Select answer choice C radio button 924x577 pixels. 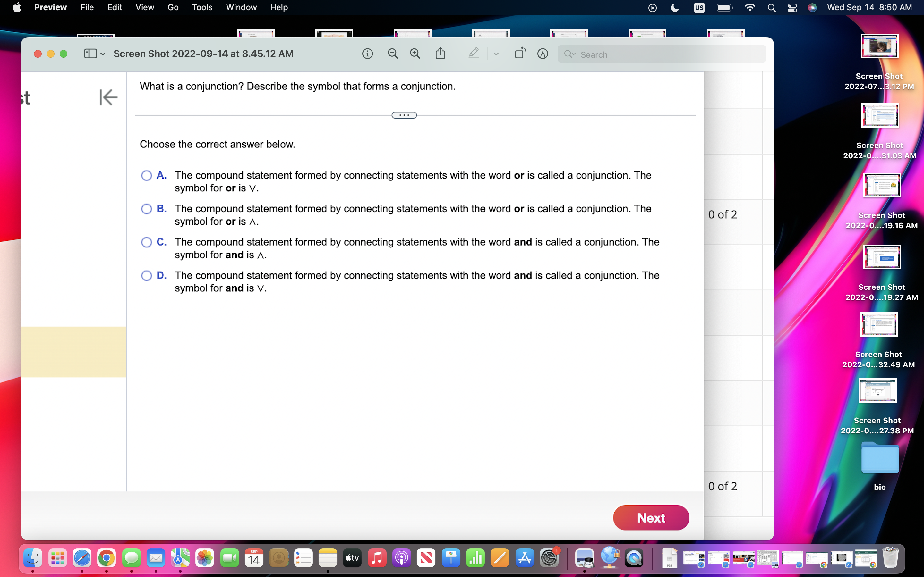click(x=146, y=242)
